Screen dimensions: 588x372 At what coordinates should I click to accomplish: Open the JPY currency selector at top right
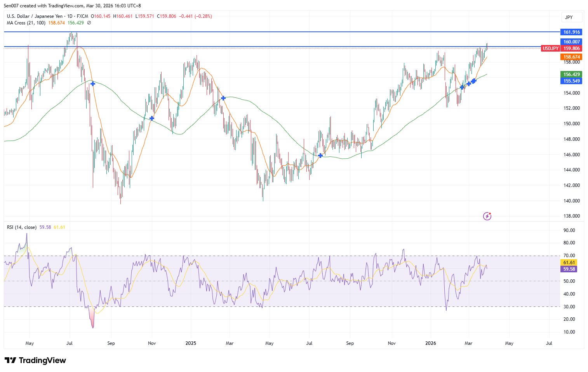(571, 17)
